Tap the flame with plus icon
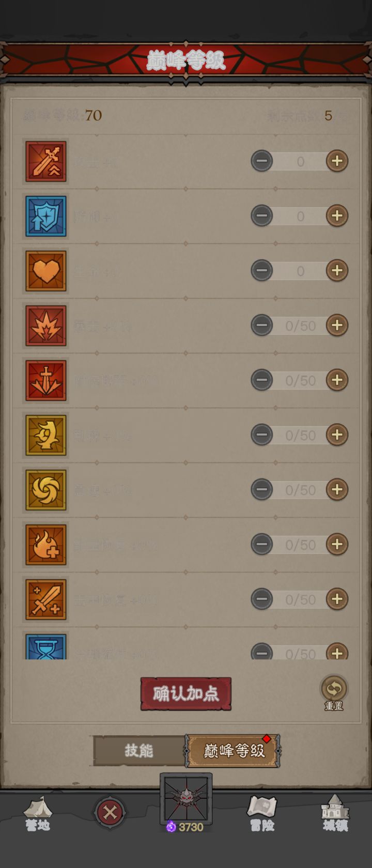This screenshot has height=868, width=372. [46, 545]
